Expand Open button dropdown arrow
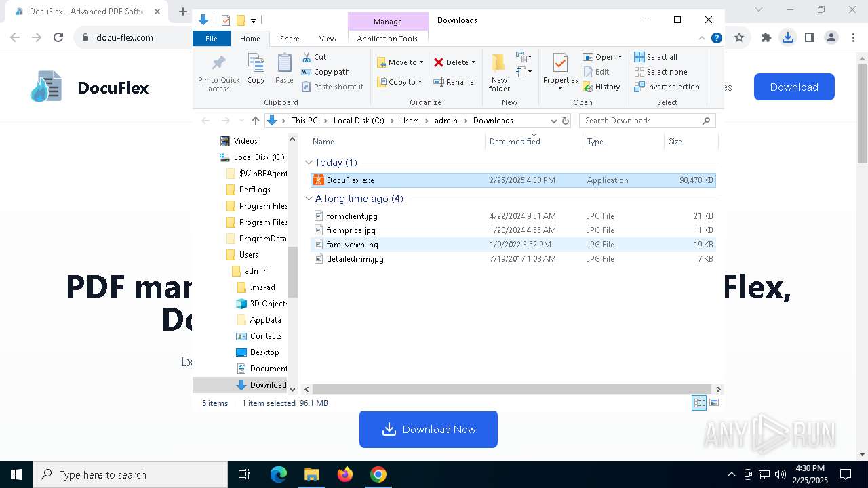Screen dimensions: 868x488 pyautogui.click(x=620, y=57)
